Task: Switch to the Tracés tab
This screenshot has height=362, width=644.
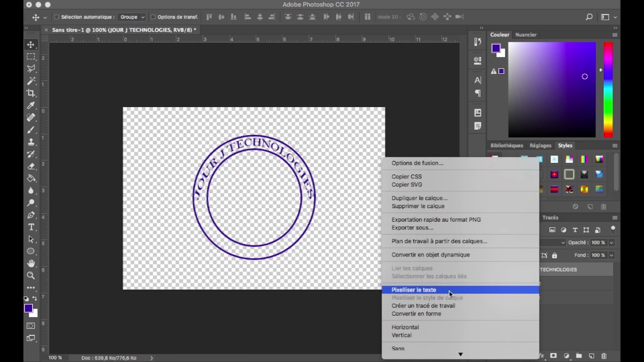Action: [x=550, y=218]
